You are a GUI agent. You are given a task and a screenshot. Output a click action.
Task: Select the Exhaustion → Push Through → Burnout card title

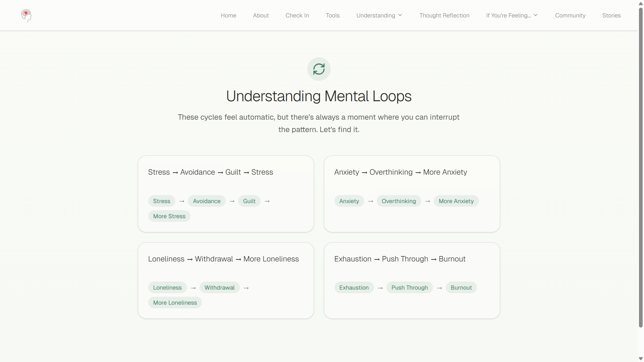[400, 259]
